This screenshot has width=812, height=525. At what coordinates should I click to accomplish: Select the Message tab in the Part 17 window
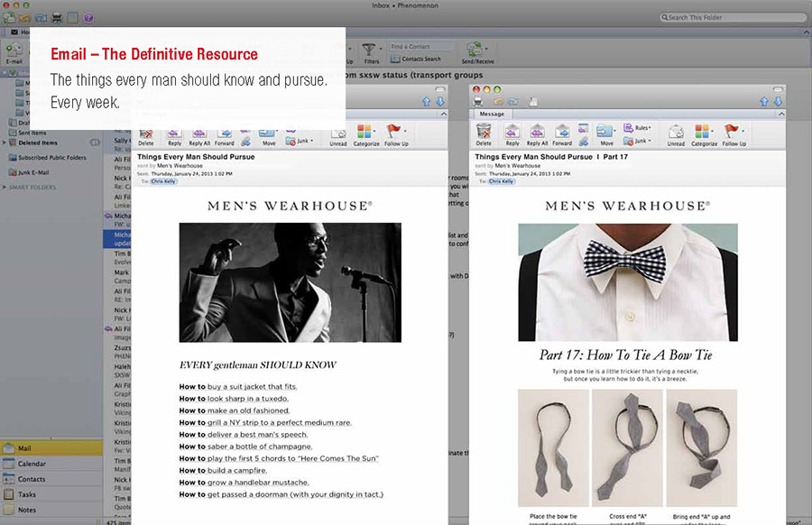[492, 114]
